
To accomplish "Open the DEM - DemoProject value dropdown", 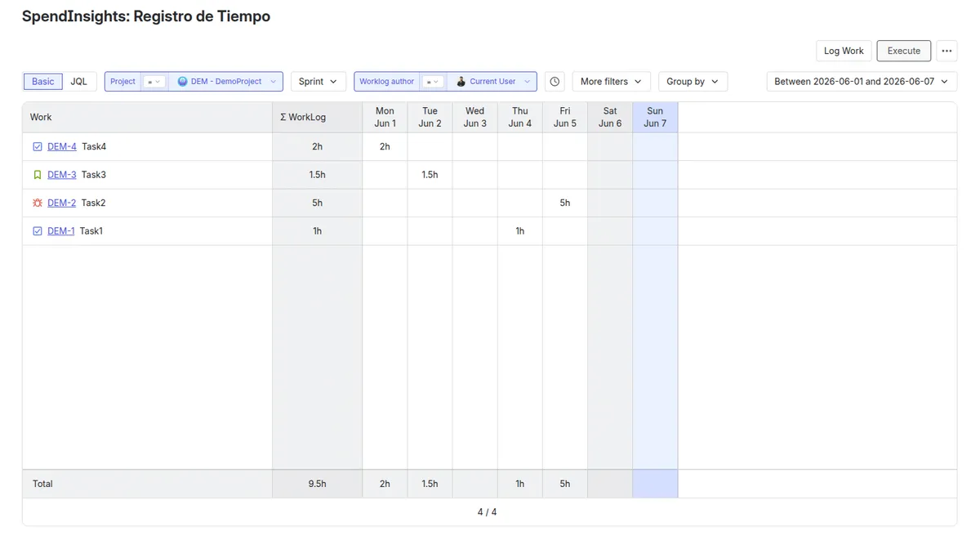I will click(226, 82).
